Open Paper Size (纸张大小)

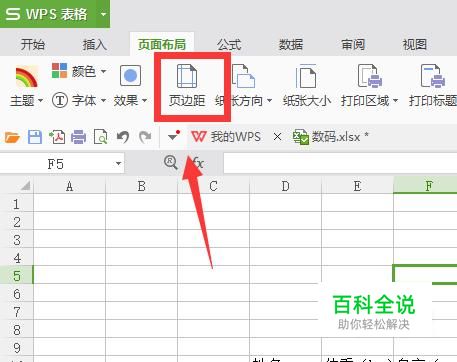click(x=307, y=86)
